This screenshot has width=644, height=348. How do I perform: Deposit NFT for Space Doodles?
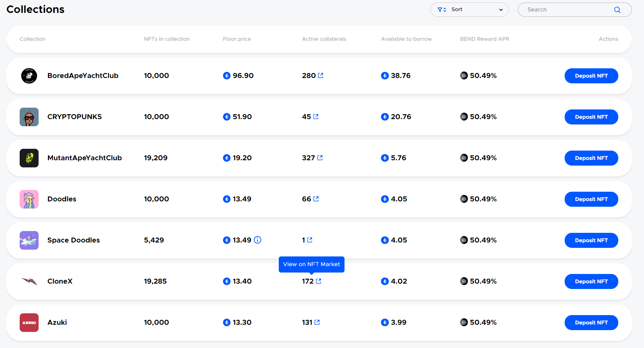pos(591,240)
